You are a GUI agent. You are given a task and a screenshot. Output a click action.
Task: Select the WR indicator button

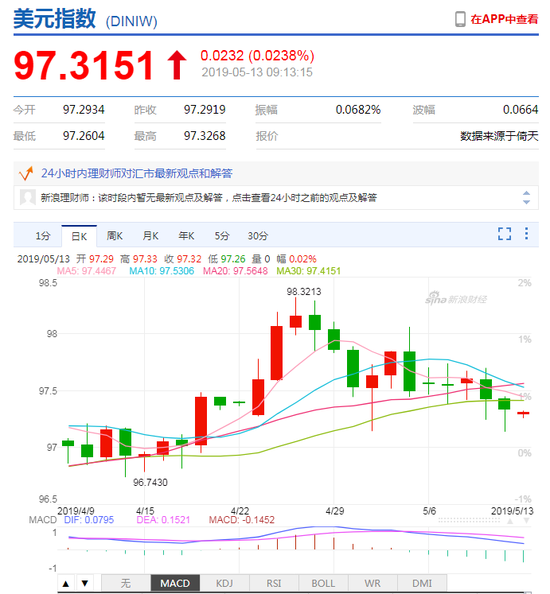[x=372, y=583]
